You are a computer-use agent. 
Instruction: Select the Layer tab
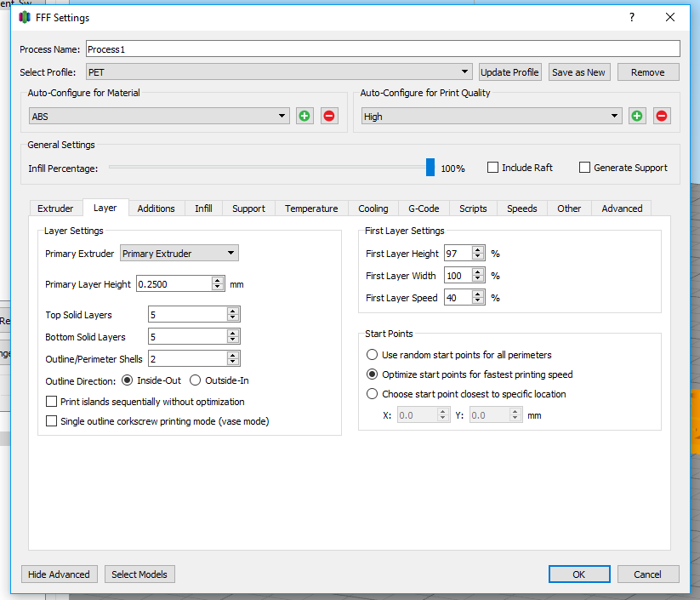105,208
